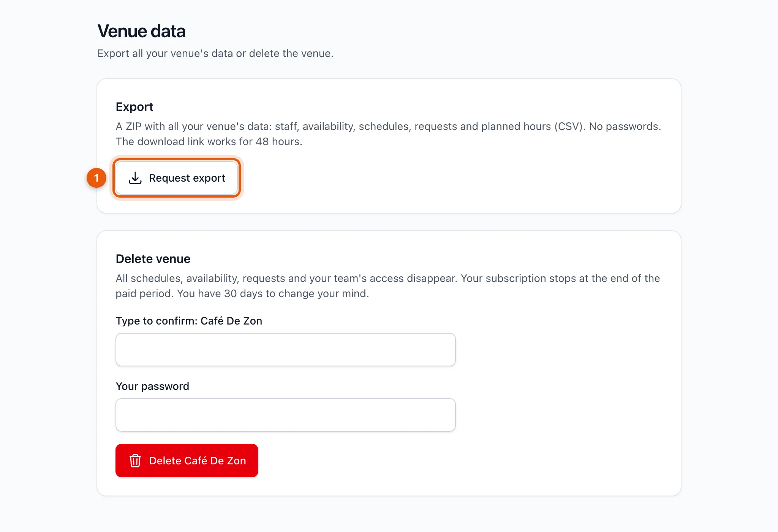Select the Export section heading
Image resolution: width=778 pixels, height=532 pixels.
pos(134,107)
